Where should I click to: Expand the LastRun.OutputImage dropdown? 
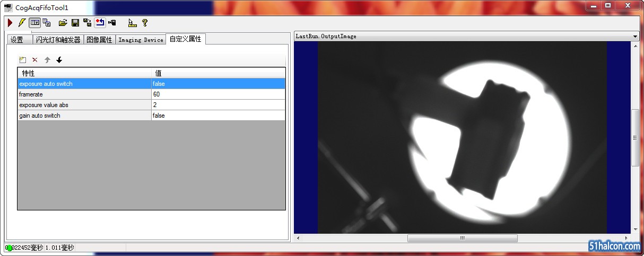[x=635, y=37]
